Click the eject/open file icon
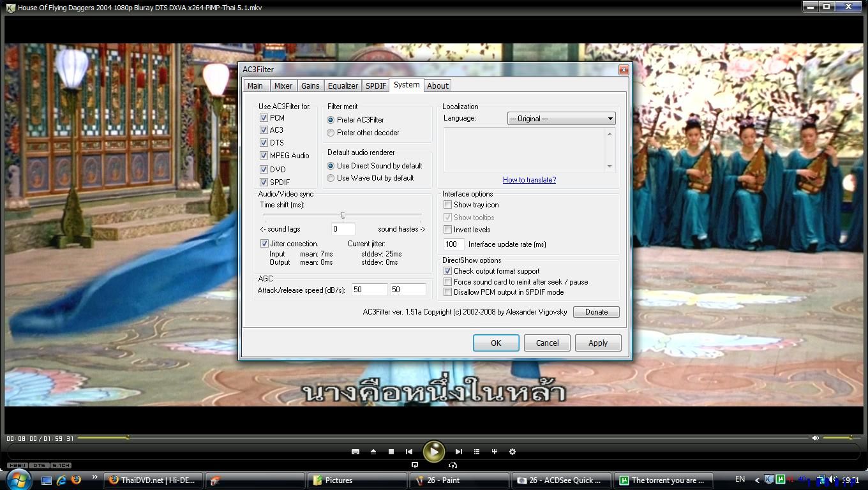 [x=373, y=452]
